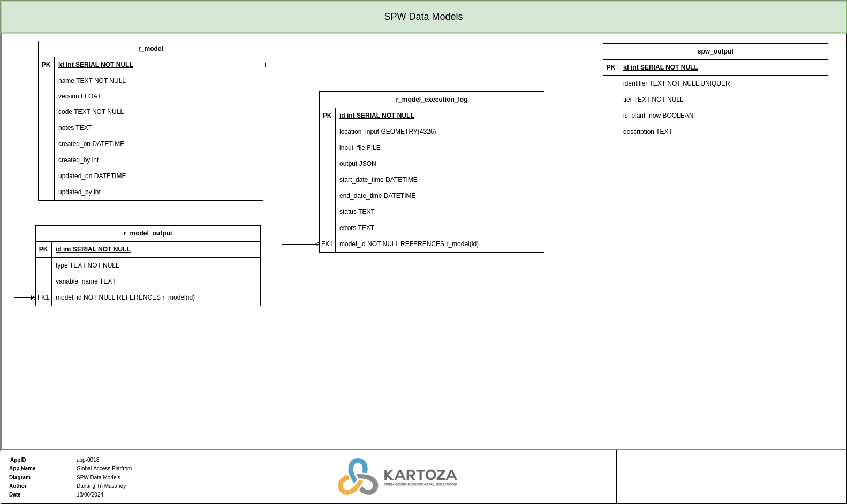Select the r_model_output table header
The height and width of the screenshot is (504, 847).
[x=148, y=233]
